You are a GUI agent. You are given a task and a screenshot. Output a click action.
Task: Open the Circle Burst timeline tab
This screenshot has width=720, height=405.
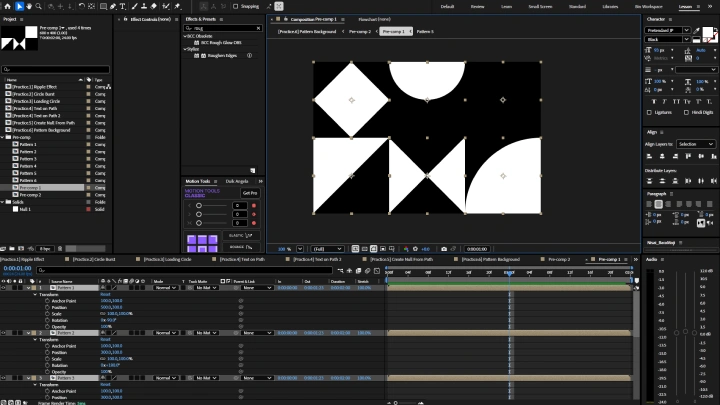(92, 259)
